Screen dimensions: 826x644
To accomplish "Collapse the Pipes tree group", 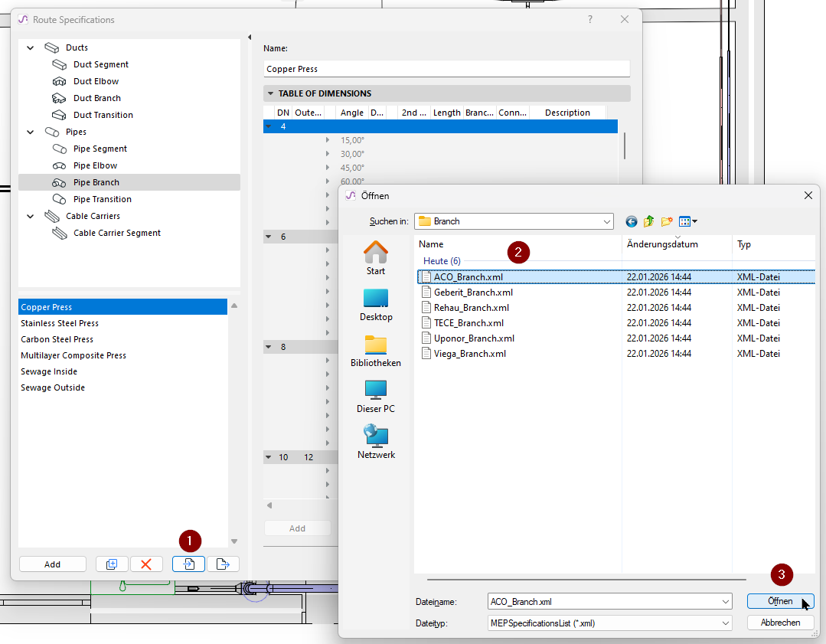I will pos(31,132).
